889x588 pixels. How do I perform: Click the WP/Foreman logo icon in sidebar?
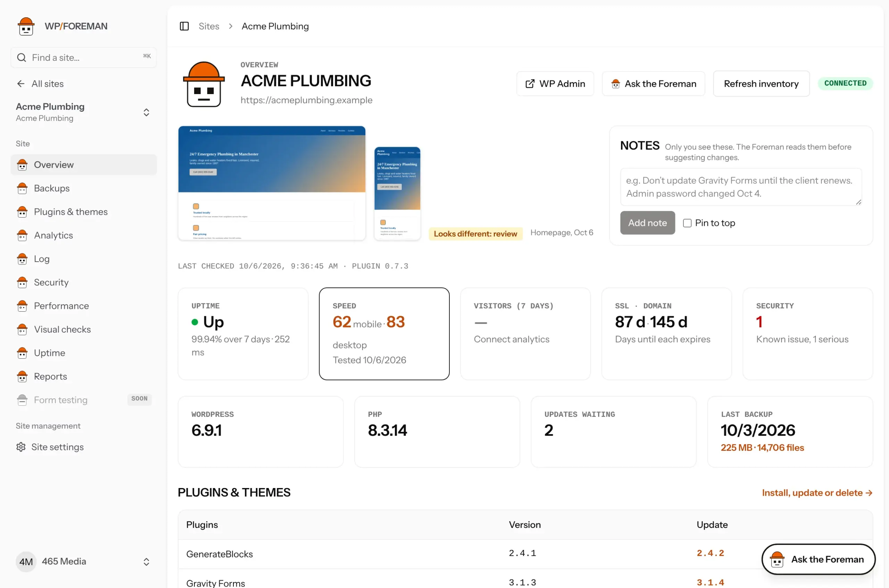click(x=26, y=26)
